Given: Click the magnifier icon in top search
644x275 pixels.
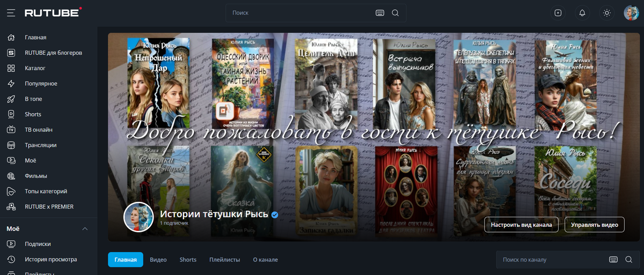Looking at the screenshot, I should (x=396, y=12).
